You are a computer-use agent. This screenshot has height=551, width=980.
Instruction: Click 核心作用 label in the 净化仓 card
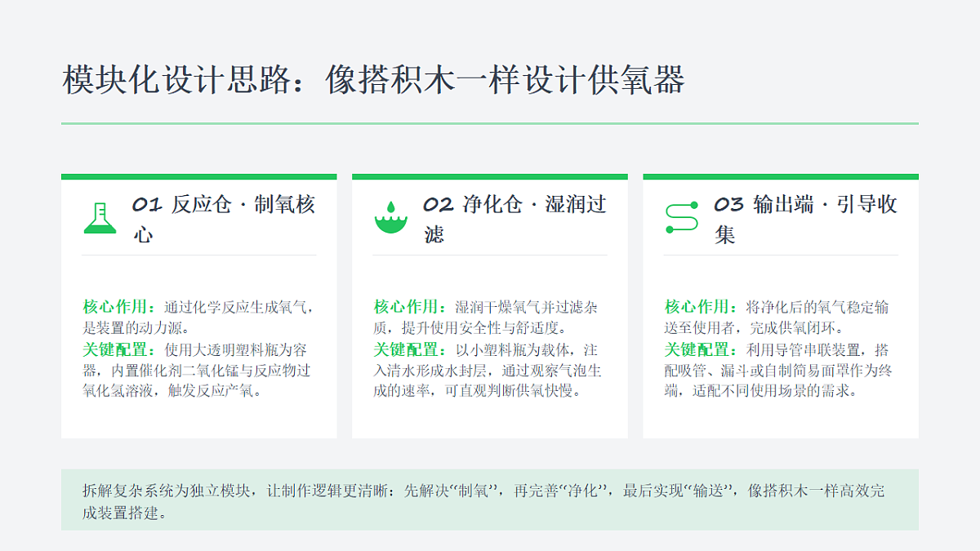coord(410,307)
